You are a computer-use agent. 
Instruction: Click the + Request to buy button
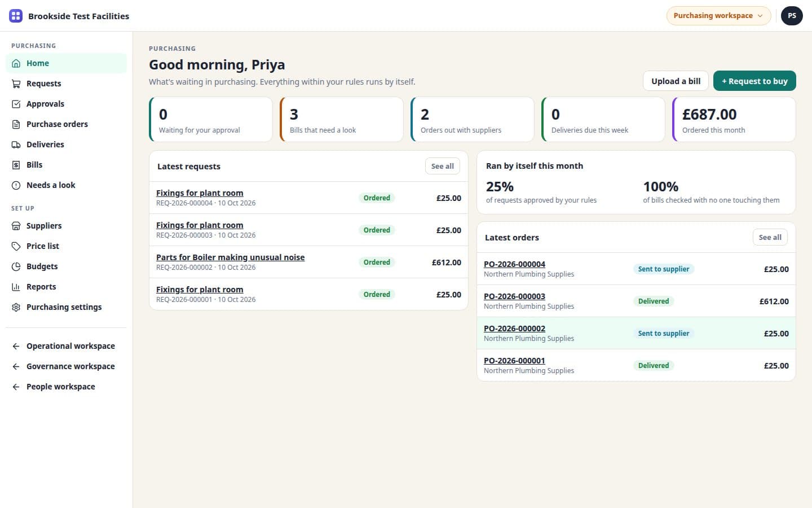(754, 81)
